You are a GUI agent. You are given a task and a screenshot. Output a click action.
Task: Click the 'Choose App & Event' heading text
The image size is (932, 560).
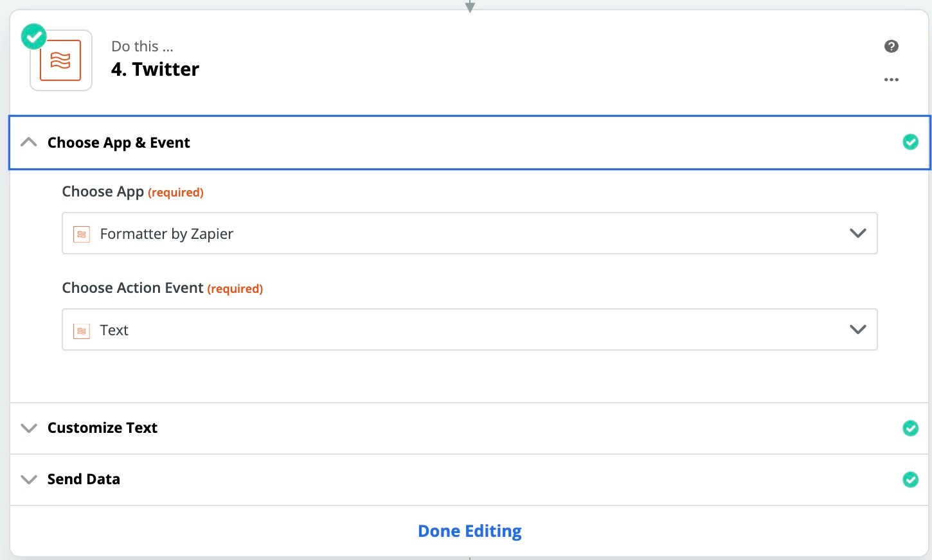pos(119,143)
